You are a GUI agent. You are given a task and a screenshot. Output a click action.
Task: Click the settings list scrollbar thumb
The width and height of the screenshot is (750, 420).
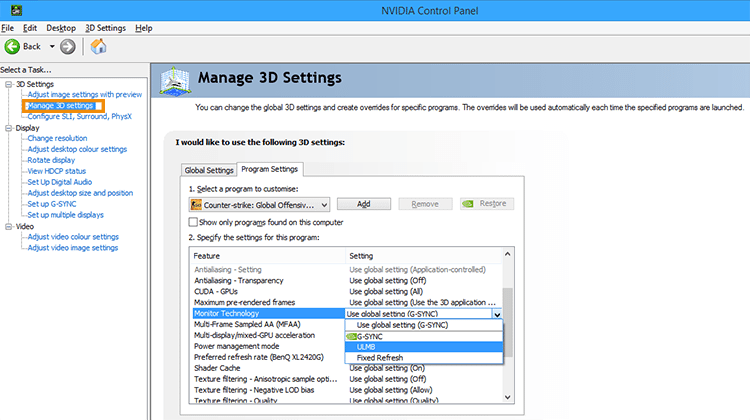(x=508, y=322)
